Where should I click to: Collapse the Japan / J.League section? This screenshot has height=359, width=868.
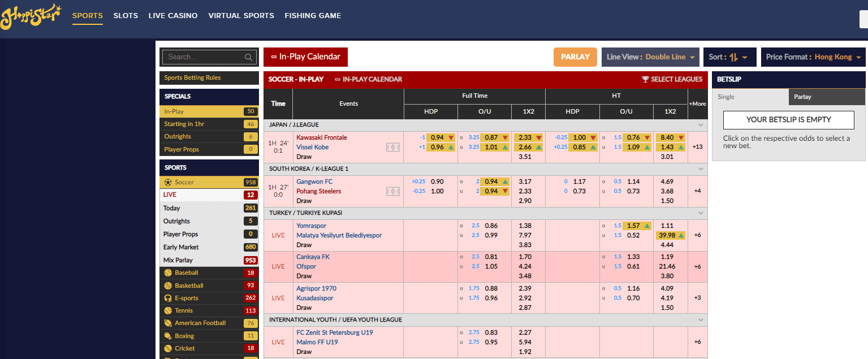pyautogui.click(x=701, y=125)
